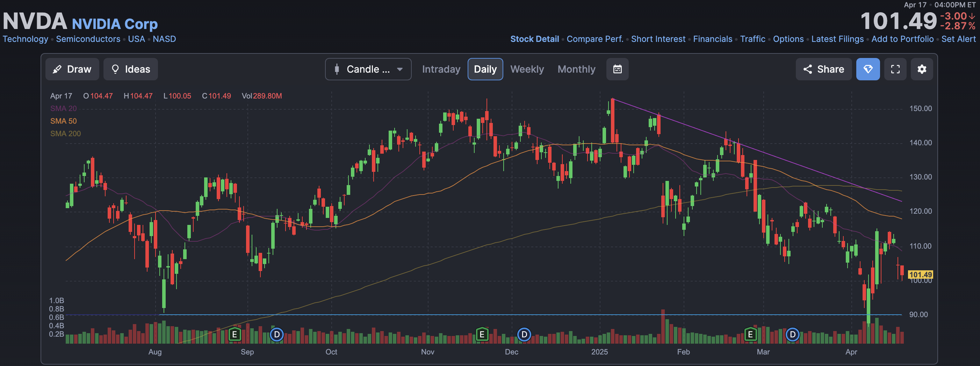
Task: Click the NVDA ticker symbol heading
Action: point(35,21)
